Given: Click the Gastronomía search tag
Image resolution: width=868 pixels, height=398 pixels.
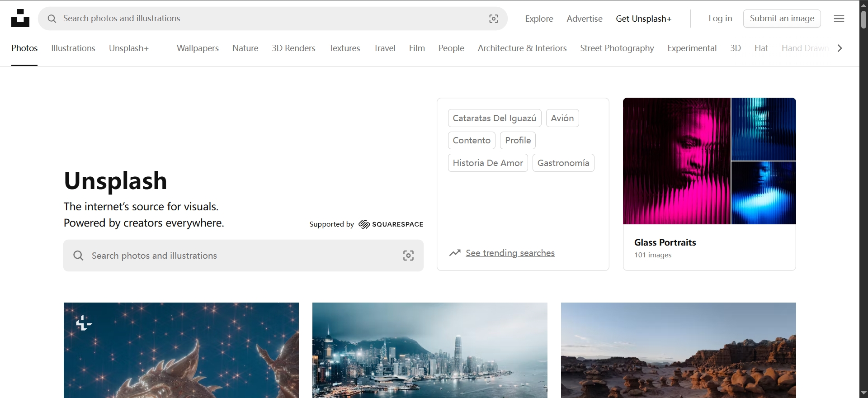Looking at the screenshot, I should point(563,163).
